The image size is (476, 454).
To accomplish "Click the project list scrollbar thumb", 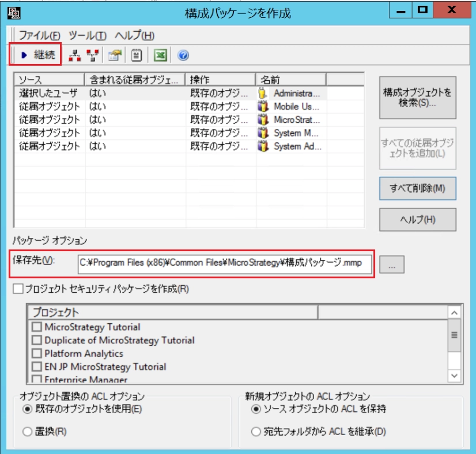I will coord(454,335).
